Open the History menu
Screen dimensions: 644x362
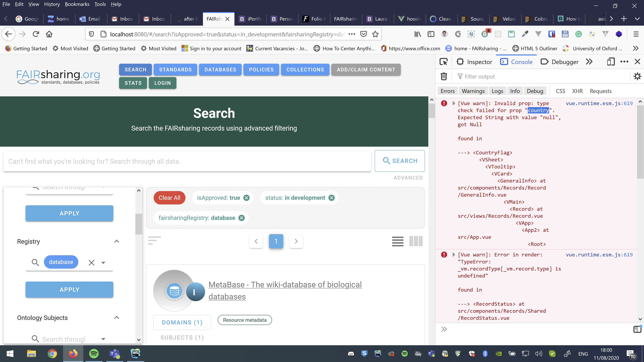pyautogui.click(x=52, y=4)
